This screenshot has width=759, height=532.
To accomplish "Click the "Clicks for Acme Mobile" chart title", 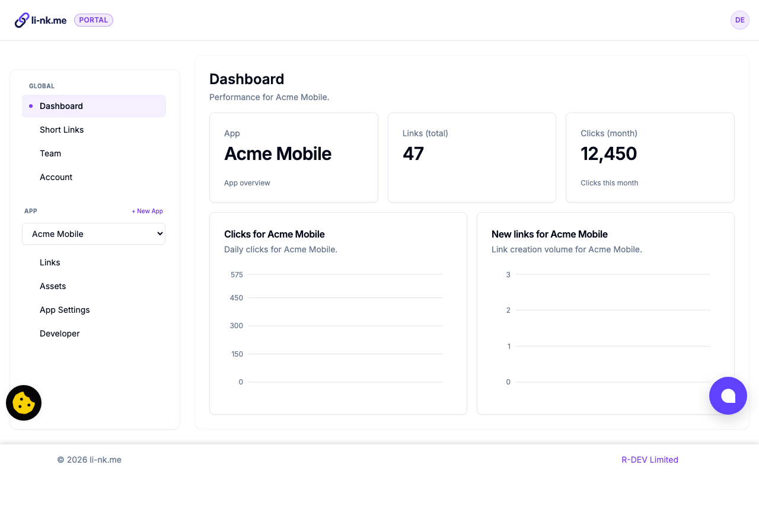I will tap(275, 234).
